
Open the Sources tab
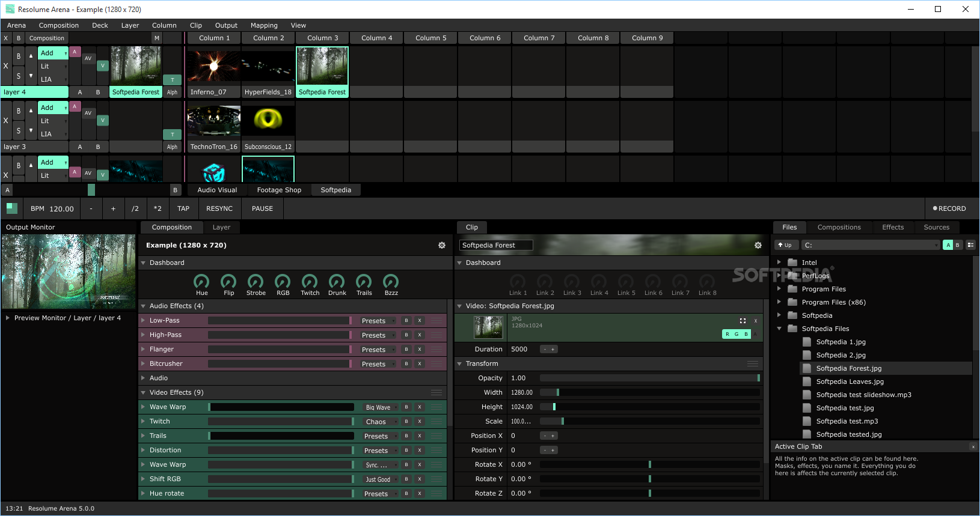[937, 227]
